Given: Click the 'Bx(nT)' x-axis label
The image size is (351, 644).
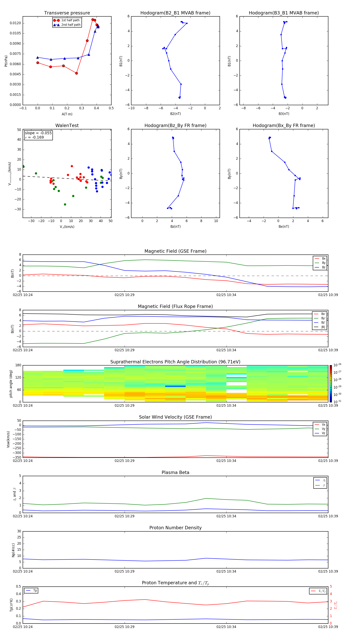Looking at the screenshot, I should click(x=284, y=227).
